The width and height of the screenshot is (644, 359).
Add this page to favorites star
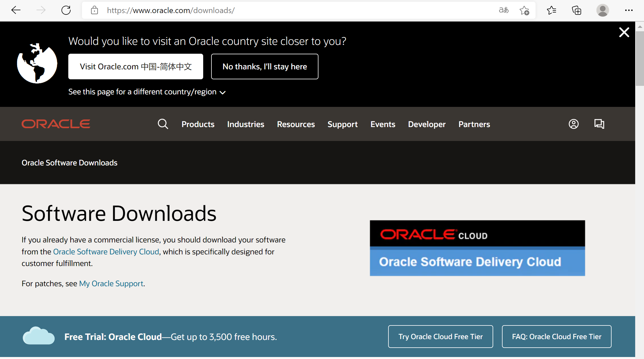[524, 11]
